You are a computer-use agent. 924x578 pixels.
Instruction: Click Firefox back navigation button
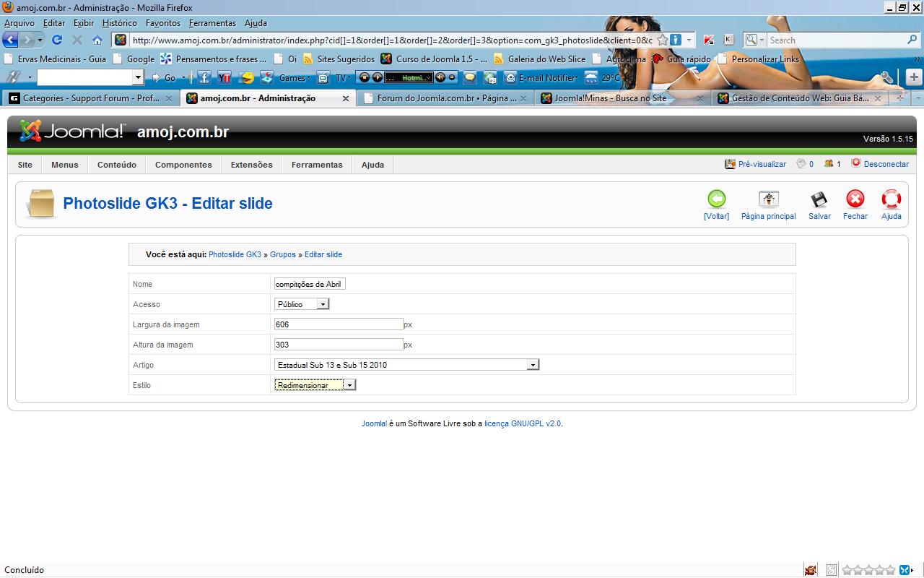[x=10, y=40]
